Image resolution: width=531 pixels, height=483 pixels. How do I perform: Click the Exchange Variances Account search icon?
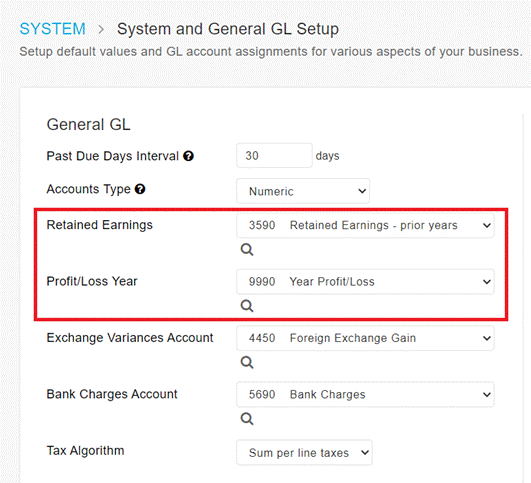tap(247, 362)
